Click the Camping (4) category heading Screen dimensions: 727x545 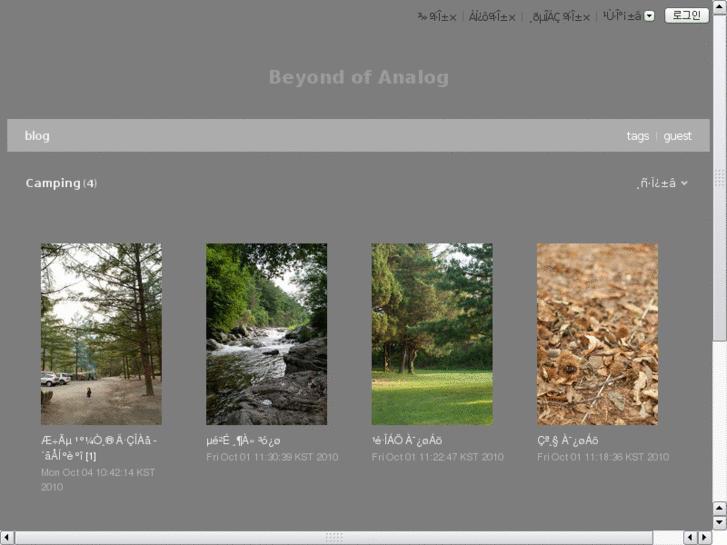[x=61, y=183]
